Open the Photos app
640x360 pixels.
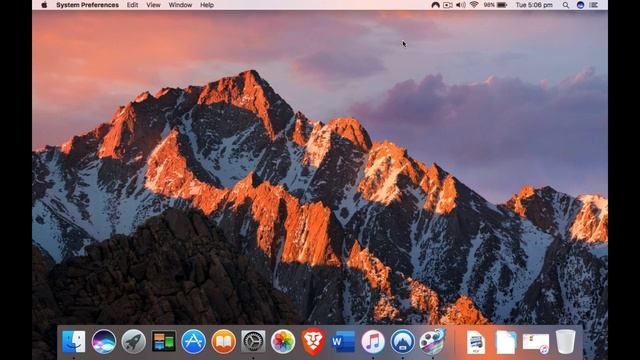coord(283,341)
